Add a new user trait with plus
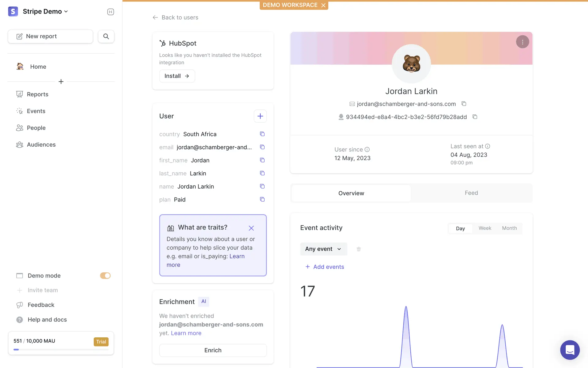 pos(260,116)
